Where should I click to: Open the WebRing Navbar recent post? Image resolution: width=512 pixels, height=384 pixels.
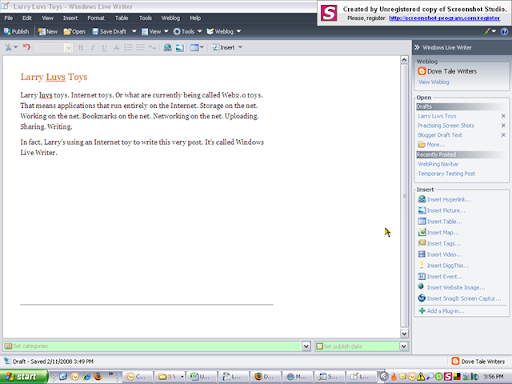[x=438, y=164]
